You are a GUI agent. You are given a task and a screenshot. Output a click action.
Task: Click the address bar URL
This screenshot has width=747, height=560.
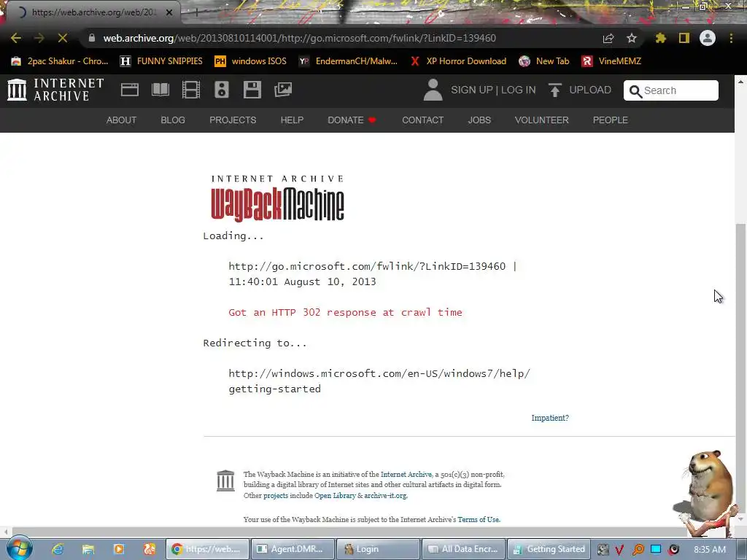click(x=300, y=38)
